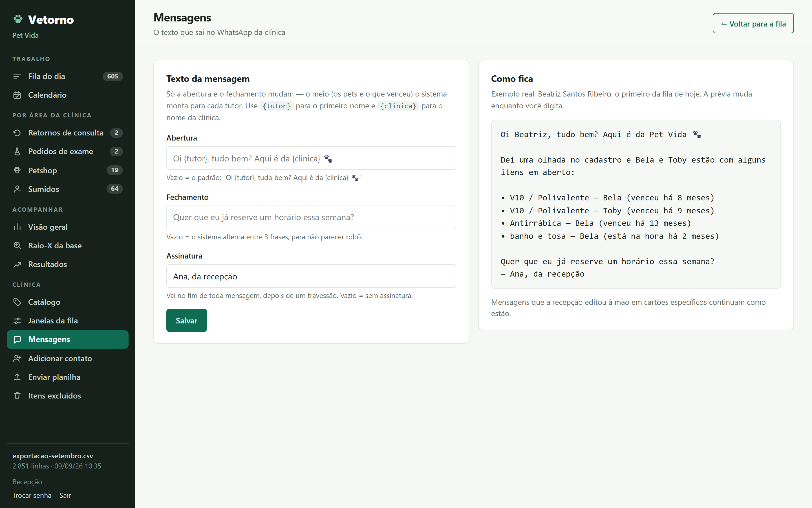Save the message with Salvar button
Viewport: 812px width, 508px height.
(x=187, y=321)
